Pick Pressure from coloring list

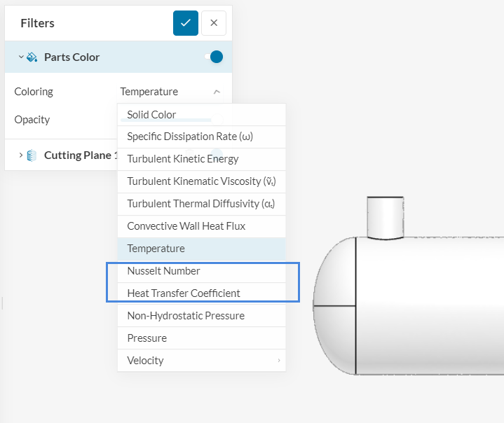point(147,338)
